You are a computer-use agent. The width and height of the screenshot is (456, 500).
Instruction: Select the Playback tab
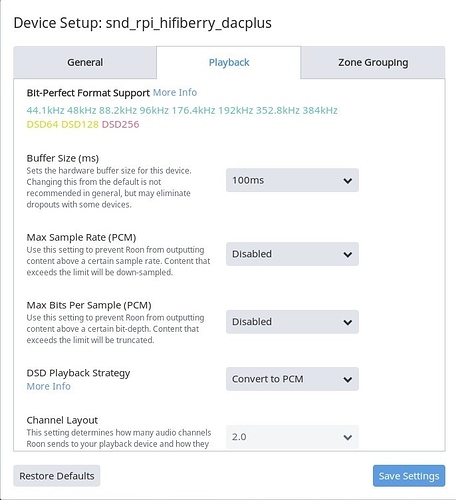(229, 62)
